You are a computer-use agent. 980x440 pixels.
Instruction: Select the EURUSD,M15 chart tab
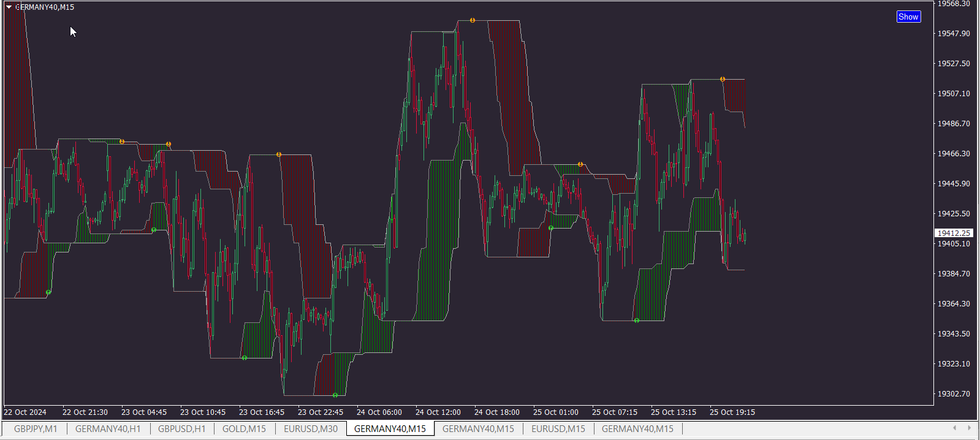[x=558, y=429]
